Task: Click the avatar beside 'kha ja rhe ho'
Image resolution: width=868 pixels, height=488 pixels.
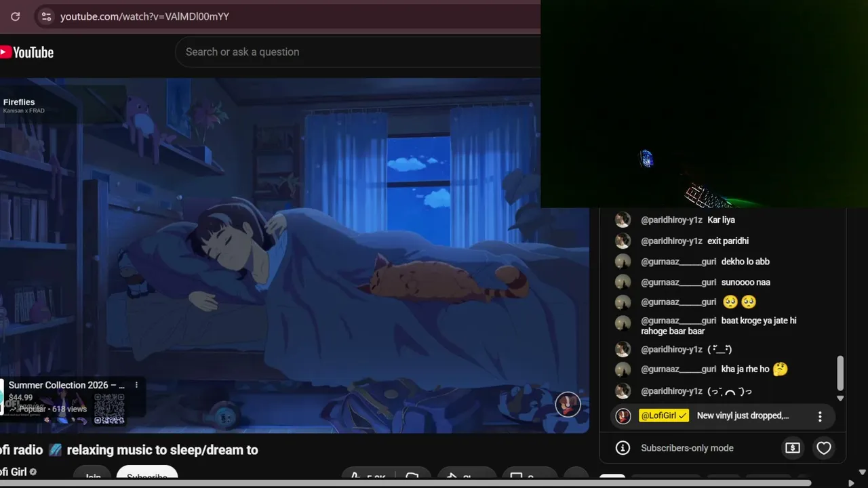Action: (x=623, y=369)
